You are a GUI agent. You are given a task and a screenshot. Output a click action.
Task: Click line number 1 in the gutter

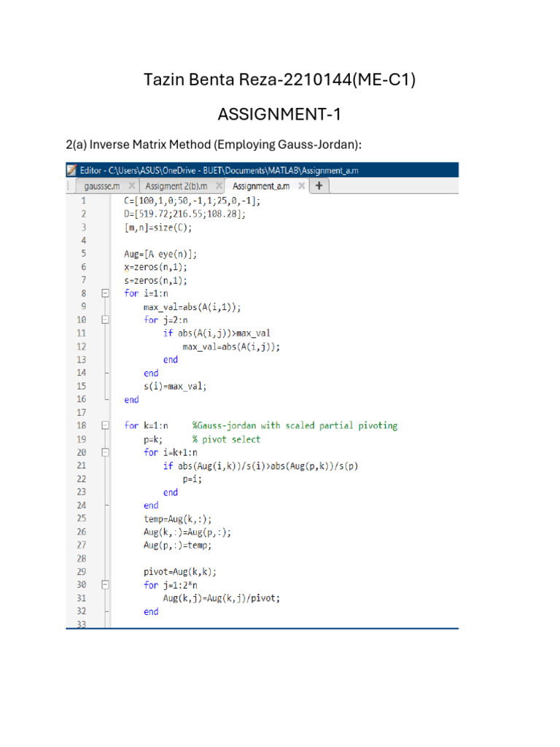coord(83,201)
